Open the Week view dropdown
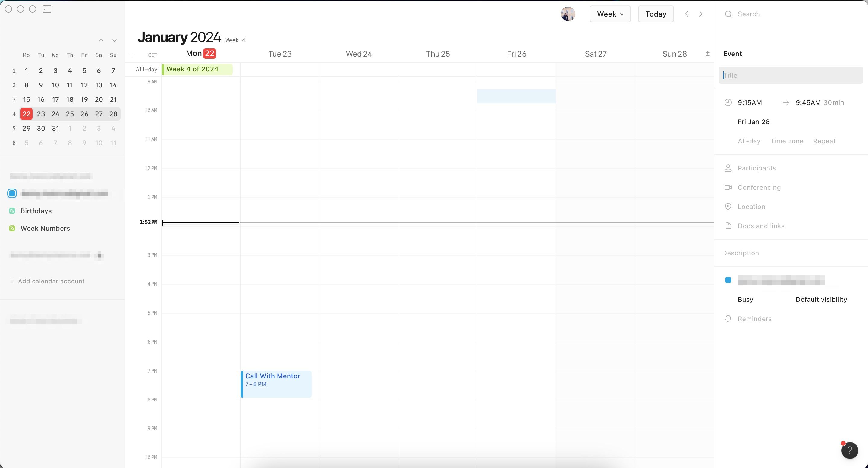Screen dimensions: 868x468 [610, 14]
